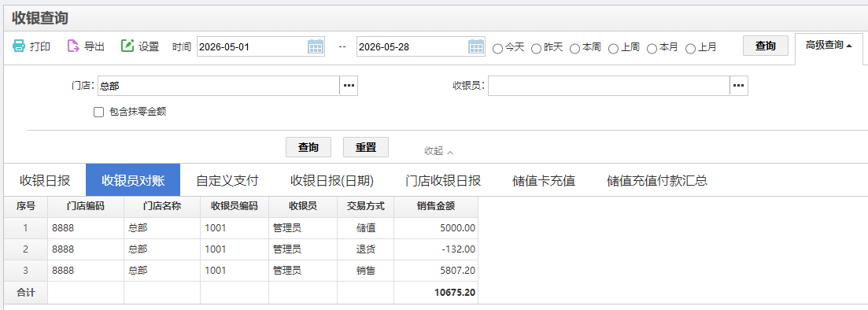Screen dimensions: 868x310
Task: Click the total 10675.20 cell
Action: (436, 292)
